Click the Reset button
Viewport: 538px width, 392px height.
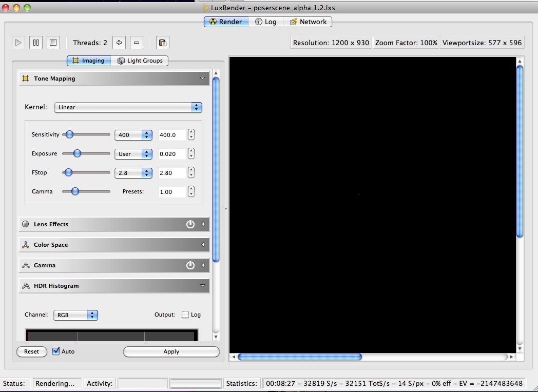(x=31, y=351)
